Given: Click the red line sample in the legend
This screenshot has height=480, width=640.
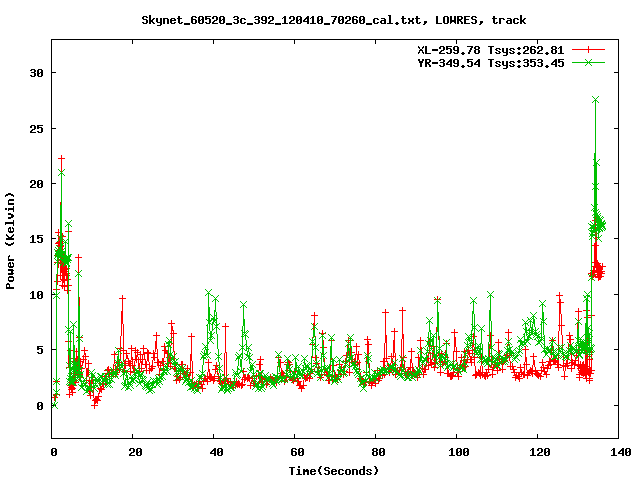Looking at the screenshot, I should point(588,50).
